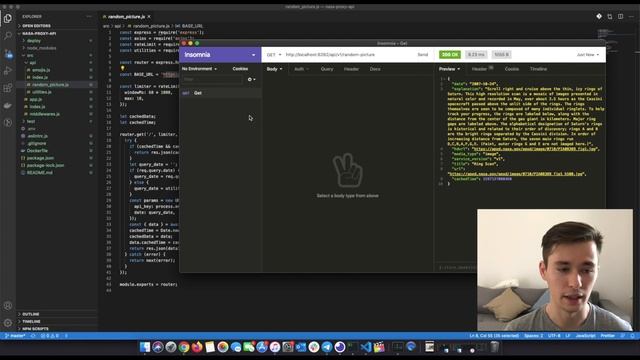
Task: Switch to response Timeline tab
Action: (x=538, y=69)
